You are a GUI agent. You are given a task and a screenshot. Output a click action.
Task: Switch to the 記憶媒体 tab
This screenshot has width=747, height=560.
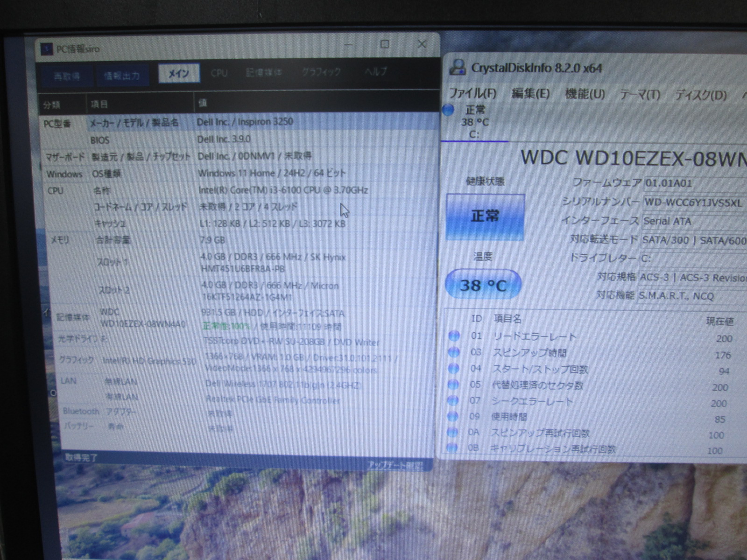pyautogui.click(x=264, y=72)
